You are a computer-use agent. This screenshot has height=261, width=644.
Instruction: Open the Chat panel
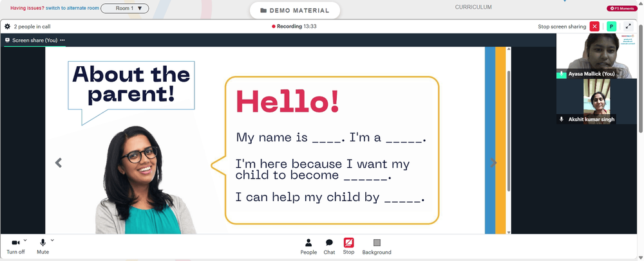329,247
